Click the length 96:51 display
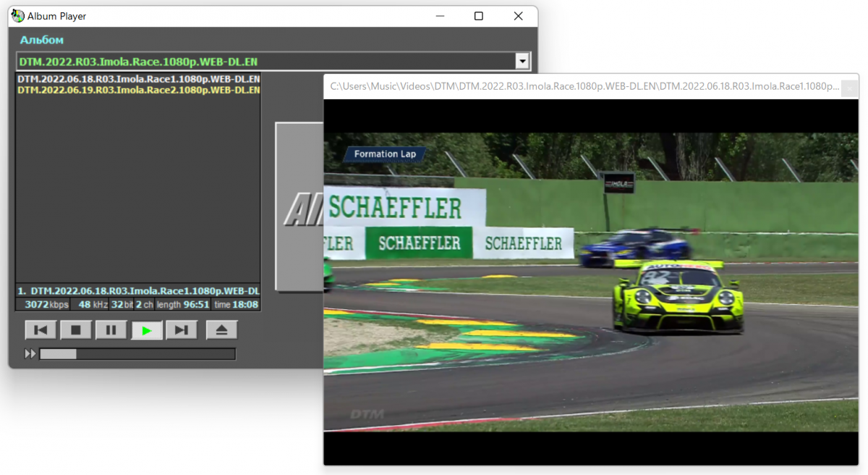 [x=183, y=305]
